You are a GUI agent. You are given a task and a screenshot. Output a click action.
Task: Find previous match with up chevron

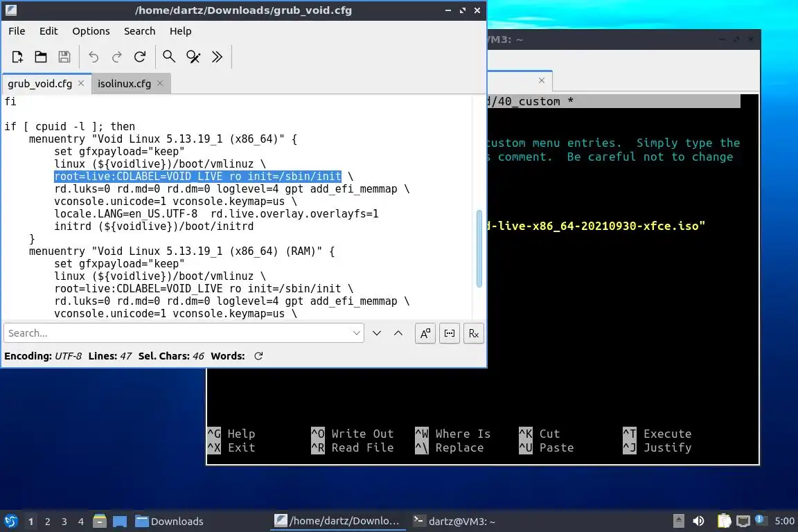(398, 333)
